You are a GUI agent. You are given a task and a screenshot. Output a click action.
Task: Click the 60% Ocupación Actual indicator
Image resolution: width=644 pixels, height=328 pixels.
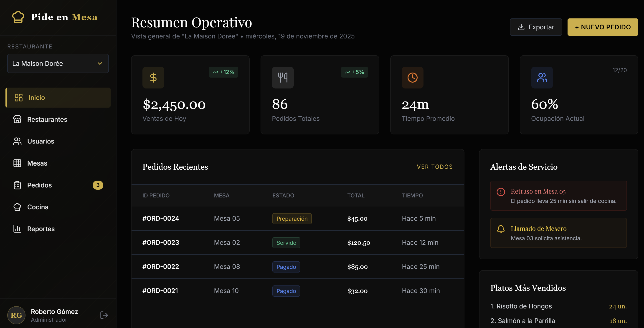pos(545,105)
